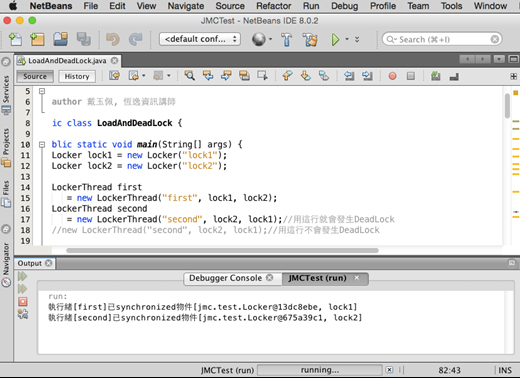Open the Services side panel
Viewport: 520px width, 378px height.
click(6, 95)
